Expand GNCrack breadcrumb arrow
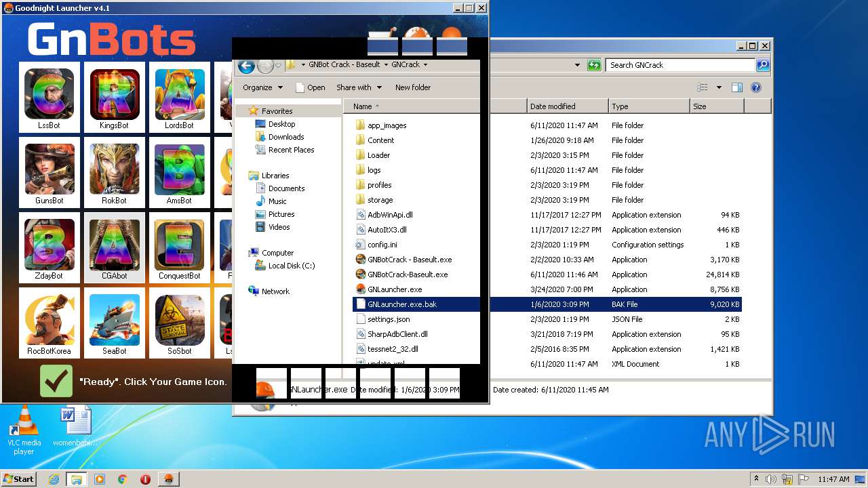Screen dimensions: 868x488 [x=425, y=65]
